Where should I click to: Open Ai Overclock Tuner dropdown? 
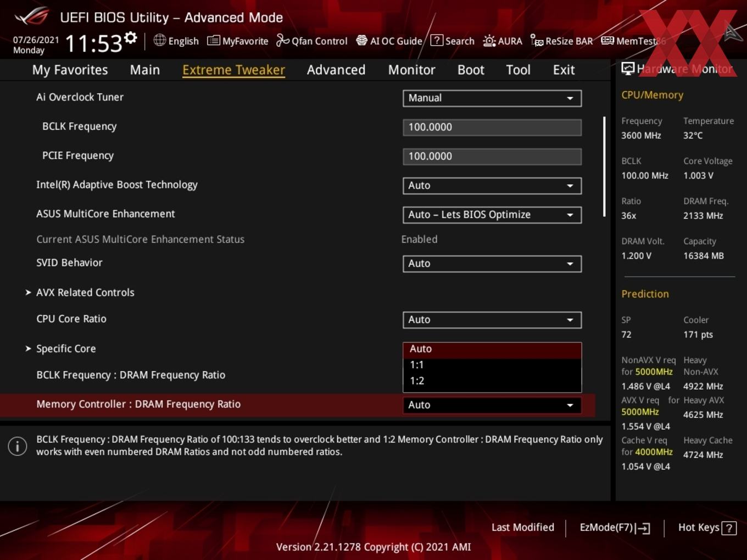[492, 98]
